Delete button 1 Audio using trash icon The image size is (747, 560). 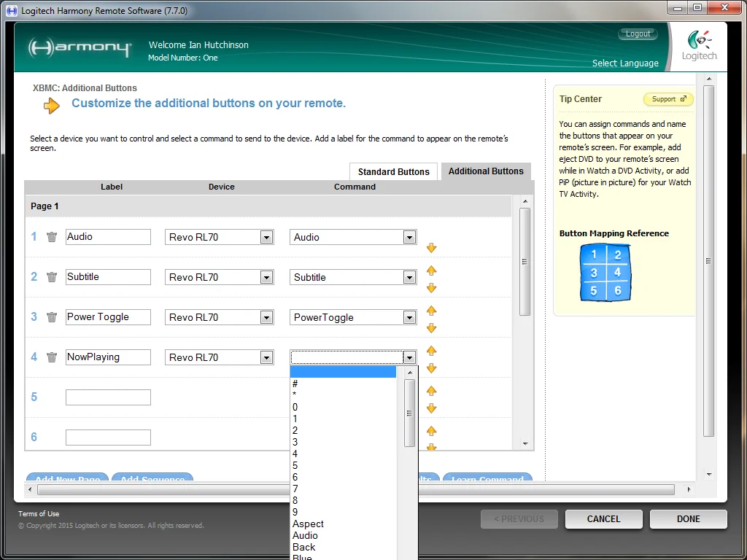coord(52,237)
